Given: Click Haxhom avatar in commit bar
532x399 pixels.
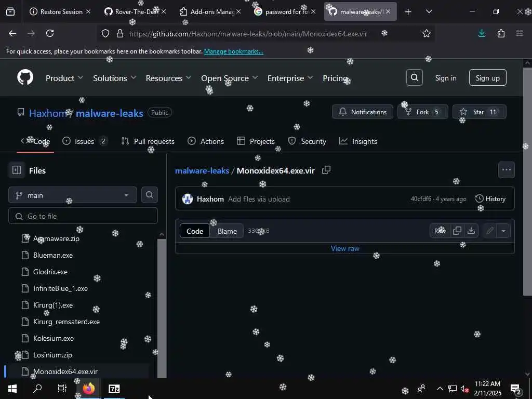Looking at the screenshot, I should coord(187,199).
